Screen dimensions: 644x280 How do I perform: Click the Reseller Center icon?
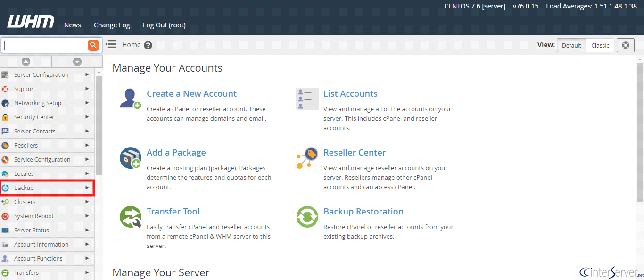[x=307, y=158]
